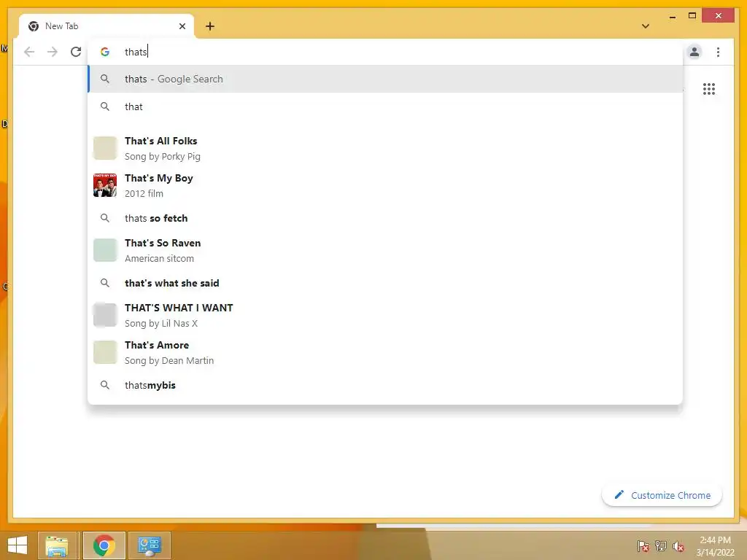Image resolution: width=747 pixels, height=560 pixels.
Task: Click the That's Amore thumbnail square
Action: pos(105,352)
